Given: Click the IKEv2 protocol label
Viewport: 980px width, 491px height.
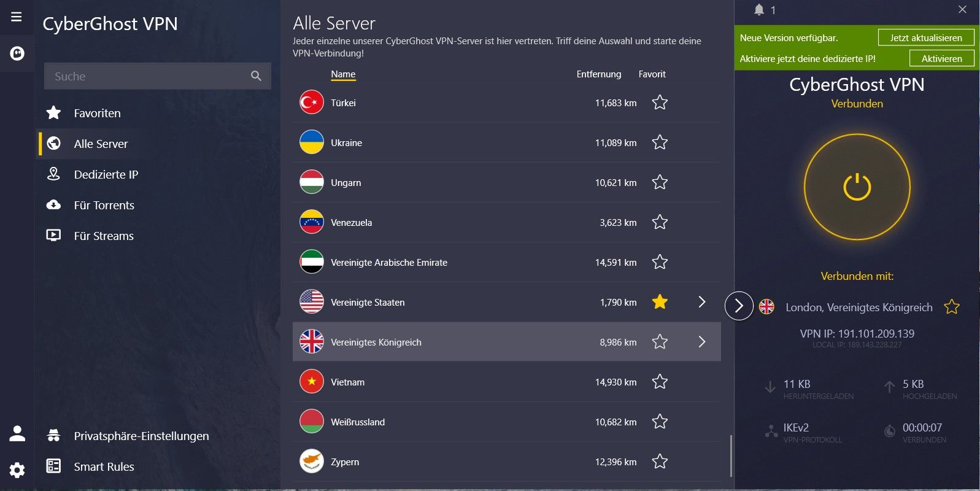Looking at the screenshot, I should point(796,427).
